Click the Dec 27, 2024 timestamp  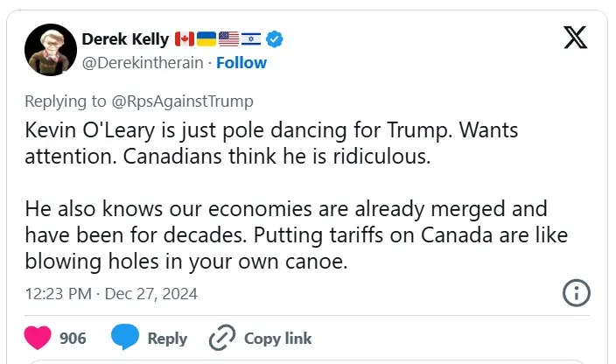(x=150, y=293)
